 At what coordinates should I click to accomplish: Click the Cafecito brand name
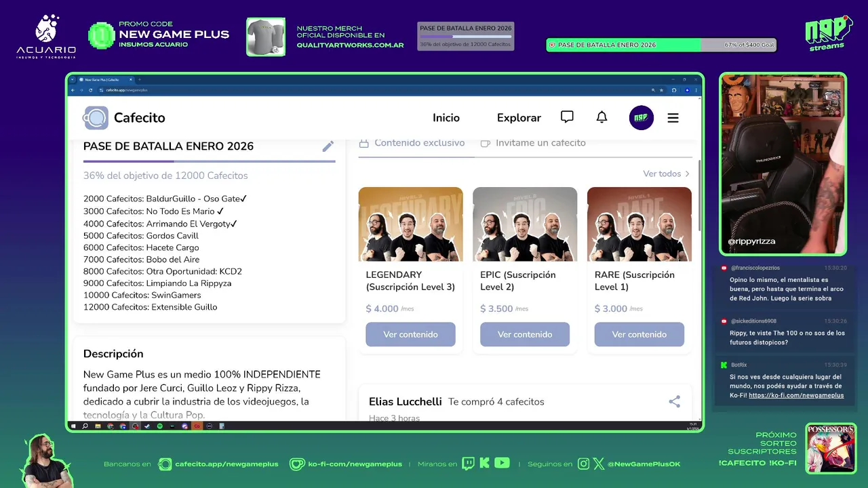coord(140,118)
